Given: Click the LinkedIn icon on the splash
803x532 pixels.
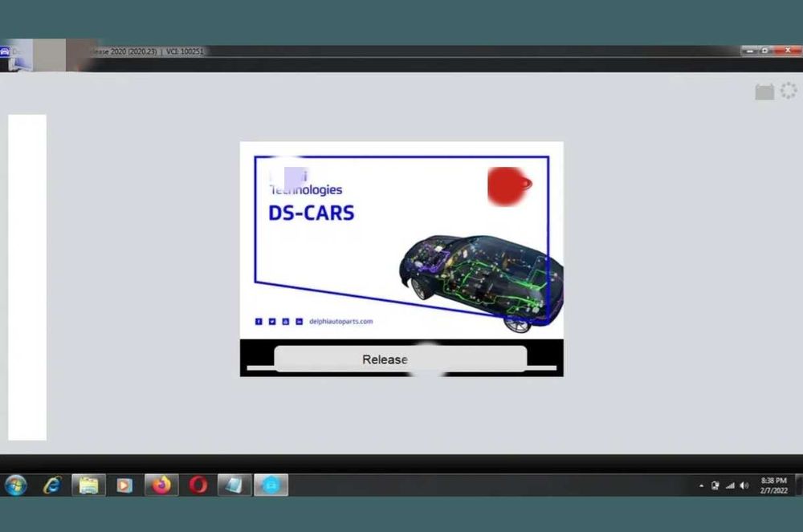Looking at the screenshot, I should pos(299,321).
